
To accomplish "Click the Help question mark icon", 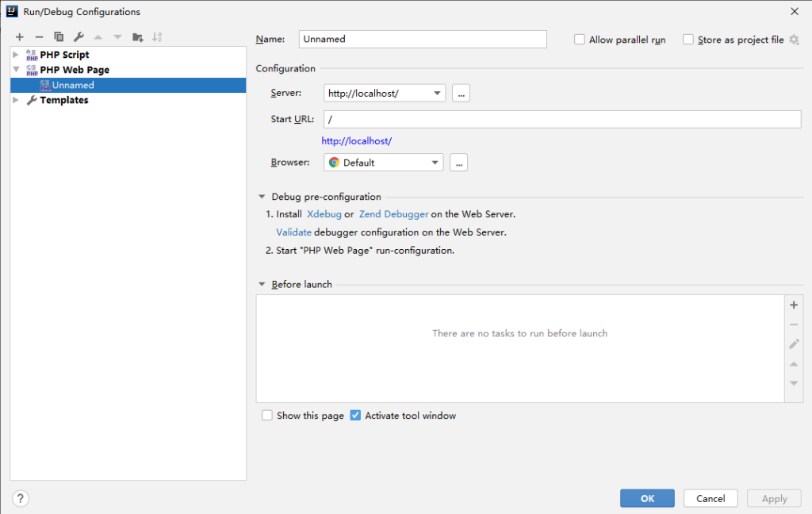I will point(21,498).
